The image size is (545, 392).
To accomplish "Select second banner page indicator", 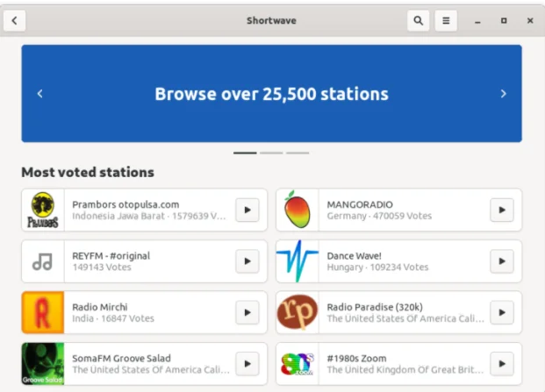I will (x=271, y=153).
